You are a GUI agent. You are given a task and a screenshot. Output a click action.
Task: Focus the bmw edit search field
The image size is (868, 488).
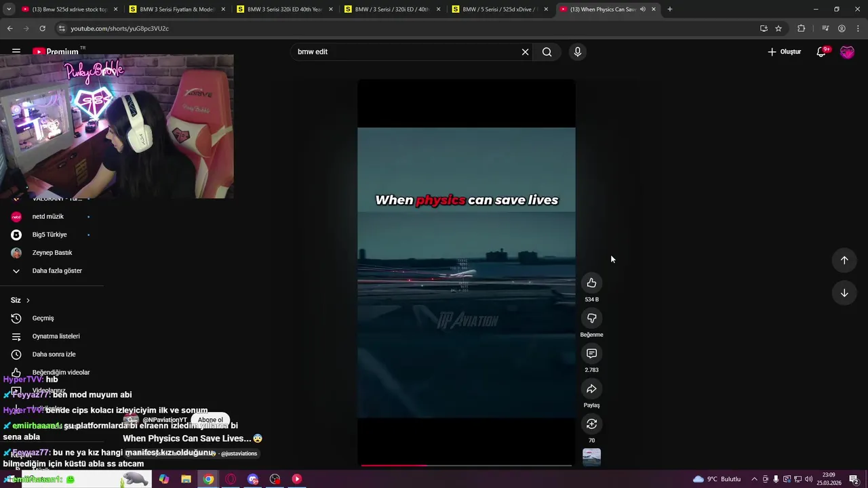point(407,52)
